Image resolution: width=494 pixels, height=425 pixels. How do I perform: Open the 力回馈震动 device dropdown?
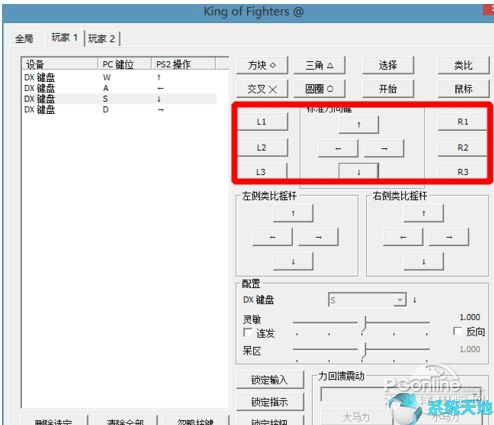pyautogui.click(x=401, y=395)
